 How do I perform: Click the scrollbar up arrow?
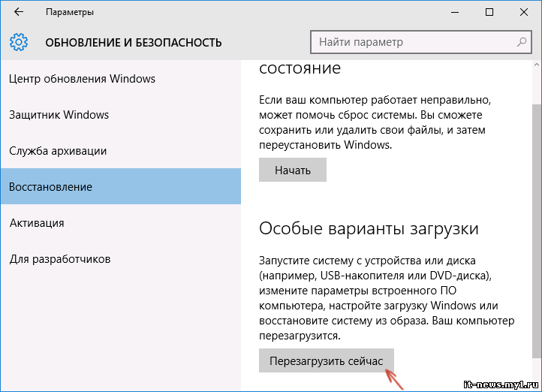pos(537,65)
